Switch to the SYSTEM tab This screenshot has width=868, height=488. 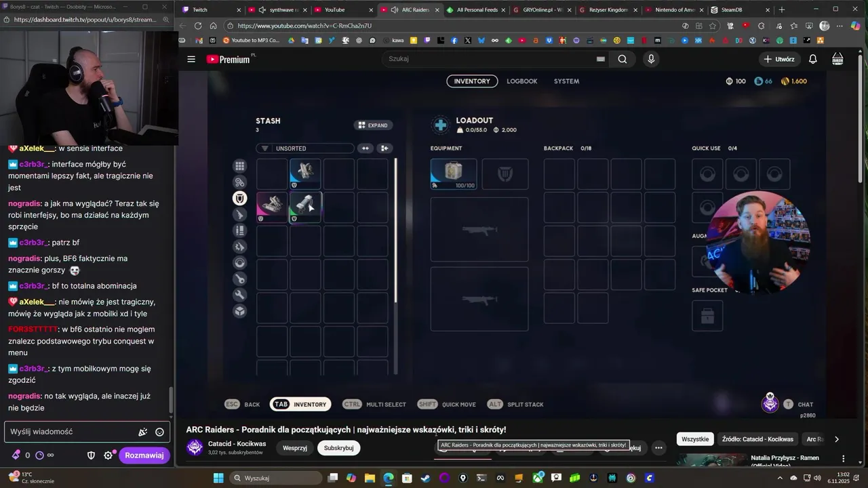point(566,81)
